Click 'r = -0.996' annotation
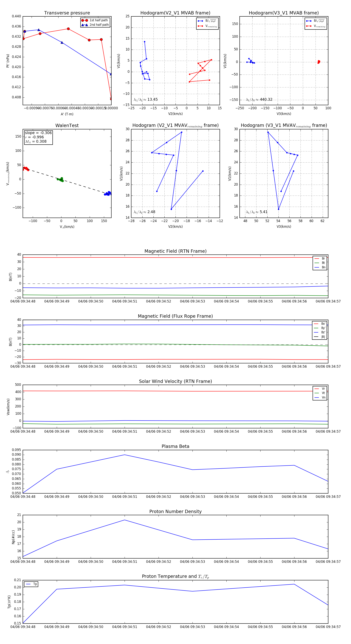Viewport: 351px width, 644px height. pyautogui.click(x=35, y=137)
